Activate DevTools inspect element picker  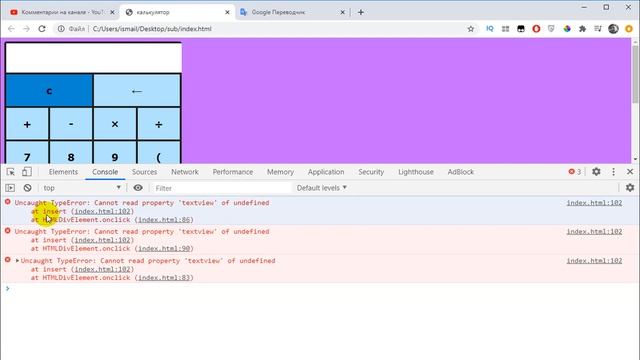(x=11, y=172)
